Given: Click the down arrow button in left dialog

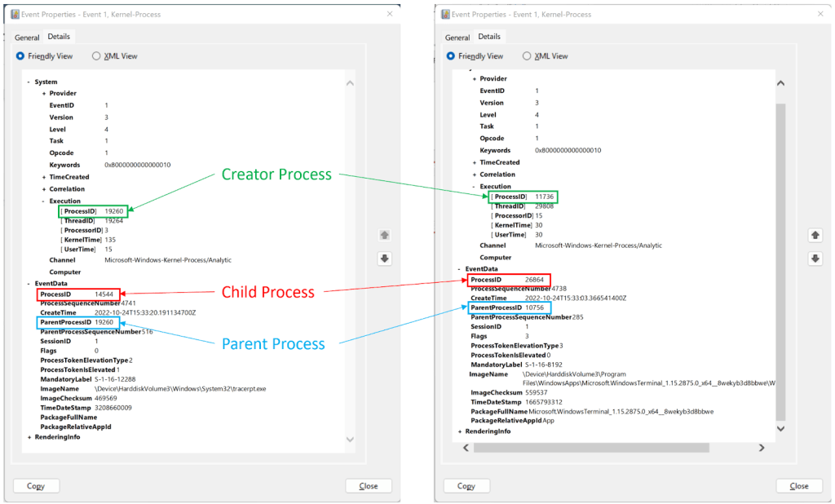Looking at the screenshot, I should tap(385, 259).
